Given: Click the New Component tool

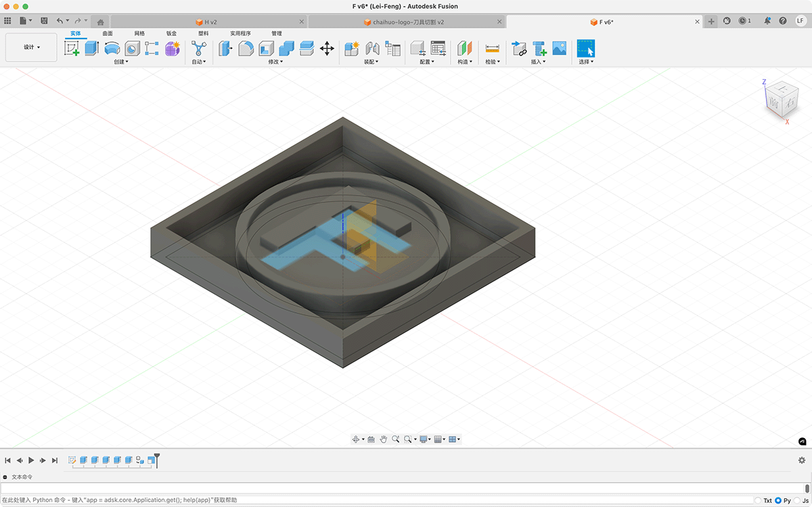Looking at the screenshot, I should 352,48.
